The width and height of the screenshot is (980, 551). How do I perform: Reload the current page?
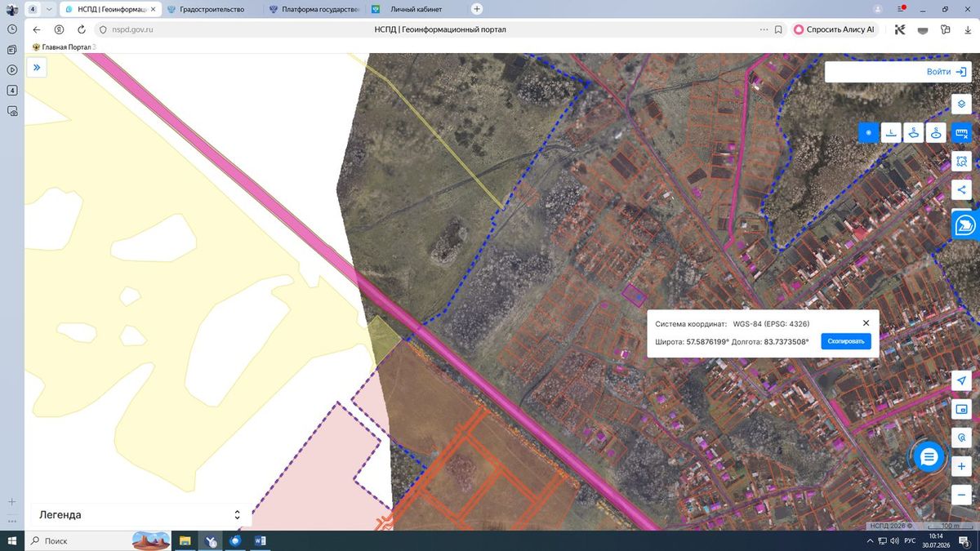point(81,29)
